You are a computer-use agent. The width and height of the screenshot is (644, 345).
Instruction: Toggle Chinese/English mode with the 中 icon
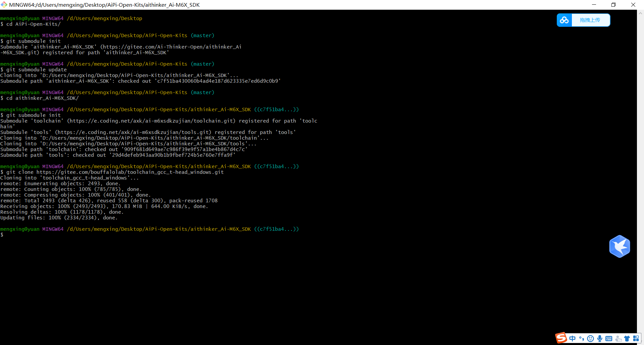[572, 339]
